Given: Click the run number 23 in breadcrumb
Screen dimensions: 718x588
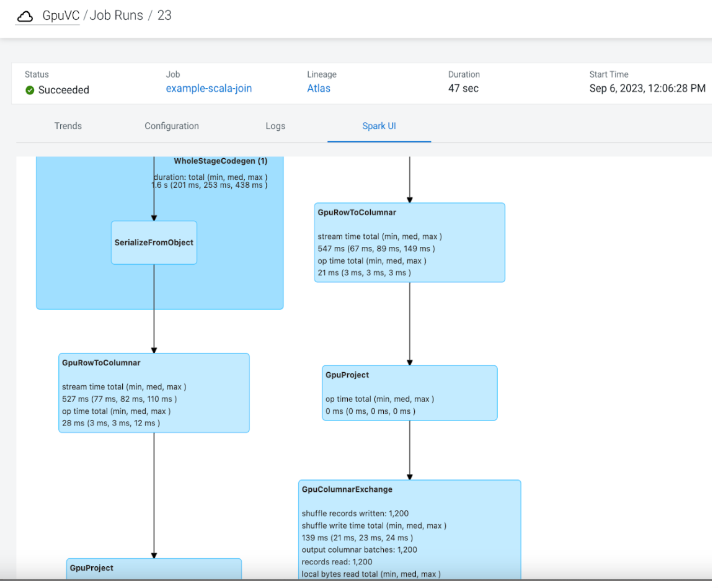Looking at the screenshot, I should 164,16.
